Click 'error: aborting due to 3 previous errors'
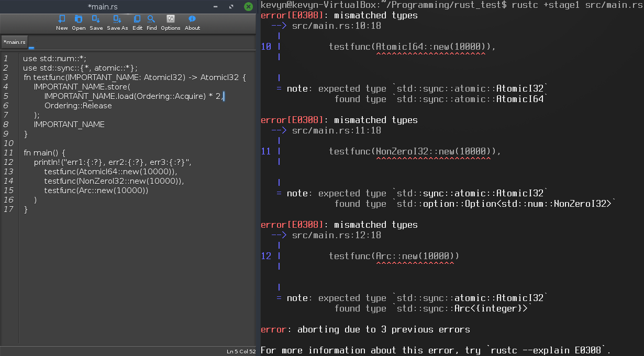This screenshot has width=644, height=356. (365, 329)
